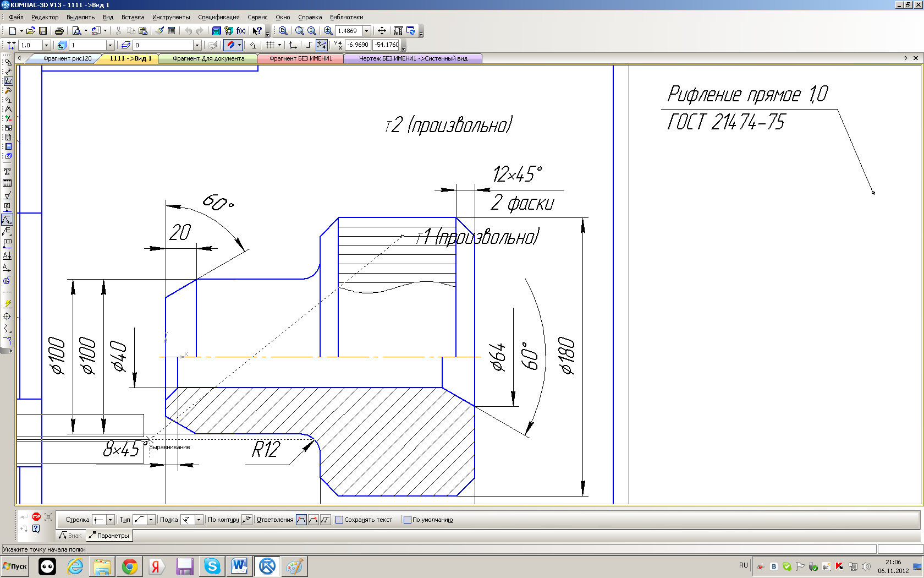The height and width of the screenshot is (578, 924).
Task: Click the Y coordinate field -54.176
Action: [x=386, y=45]
